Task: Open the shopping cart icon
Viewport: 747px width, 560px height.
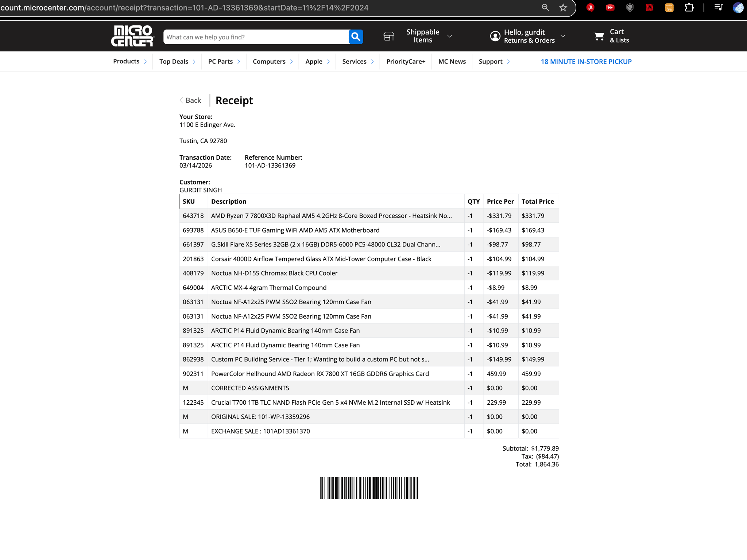Action: pos(599,36)
